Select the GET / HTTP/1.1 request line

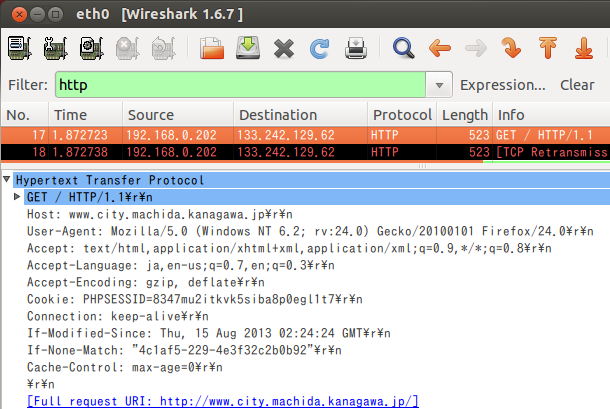click(x=317, y=197)
